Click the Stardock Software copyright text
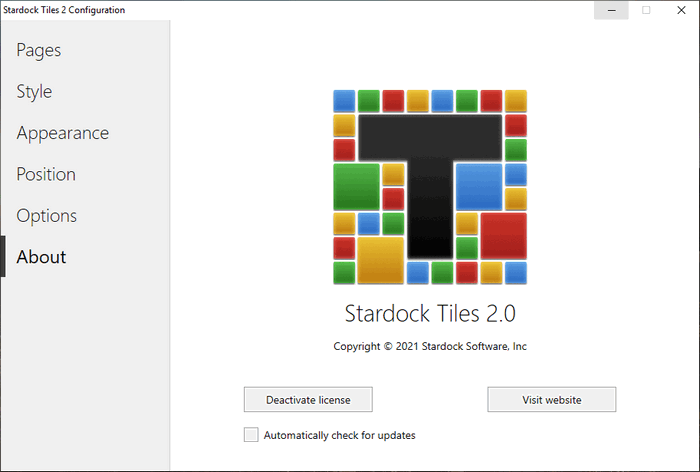The width and height of the screenshot is (700, 472). (430, 346)
